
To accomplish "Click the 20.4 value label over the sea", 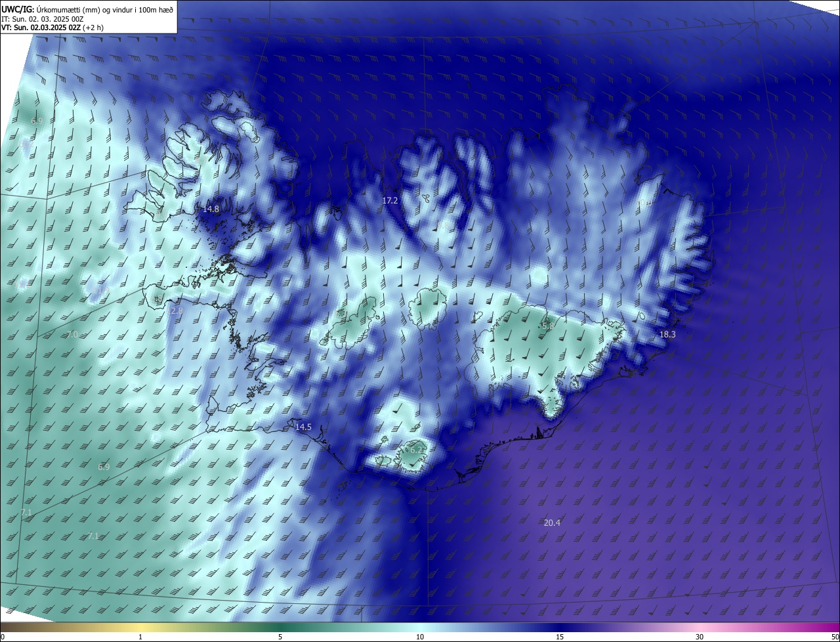I will coord(553,523).
